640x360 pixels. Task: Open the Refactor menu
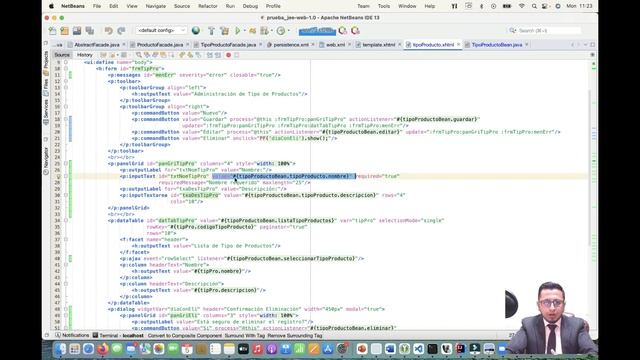click(208, 6)
